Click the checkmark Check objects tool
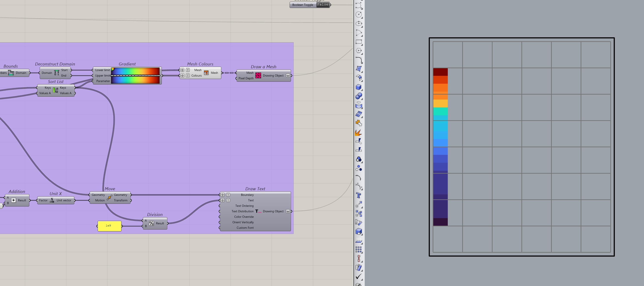The width and height of the screenshot is (644, 286). pos(359,276)
